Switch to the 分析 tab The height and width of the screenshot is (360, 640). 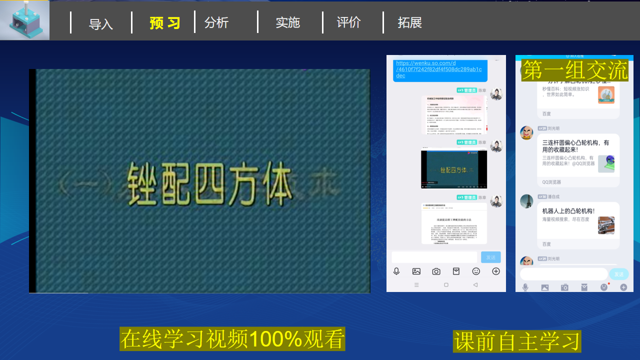tap(216, 22)
